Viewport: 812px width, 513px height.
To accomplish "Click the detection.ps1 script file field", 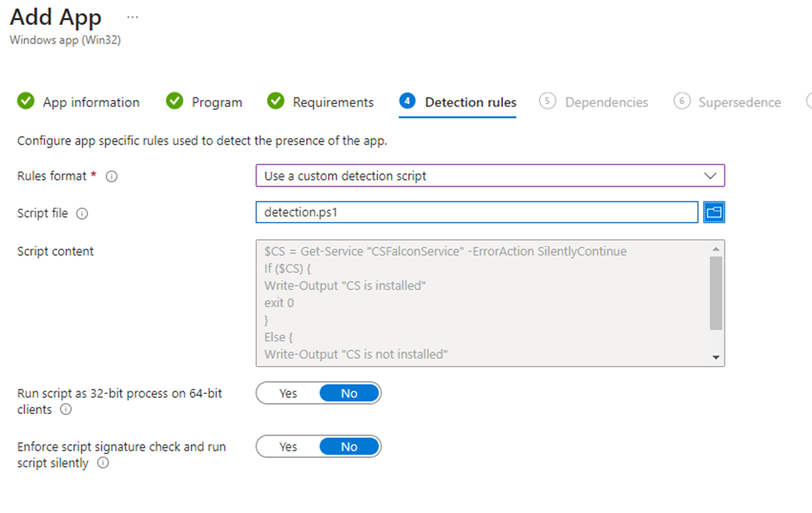I will pos(476,212).
